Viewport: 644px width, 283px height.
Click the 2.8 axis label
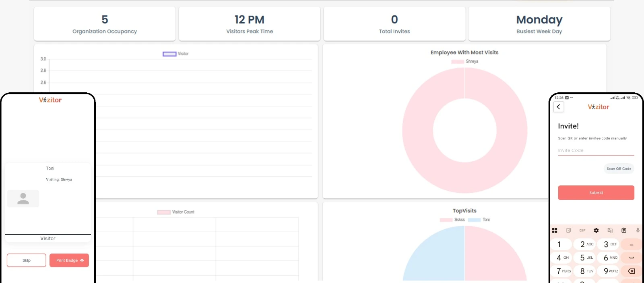(x=43, y=71)
